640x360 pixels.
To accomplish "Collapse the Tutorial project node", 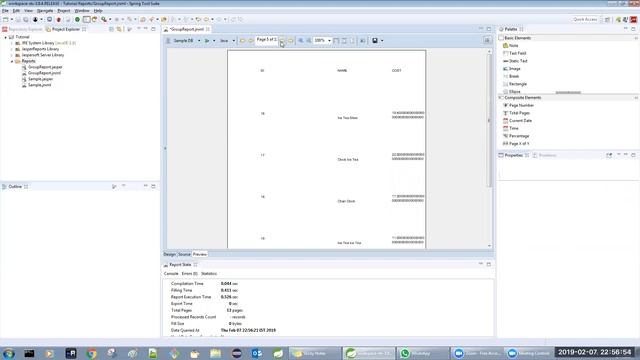I will click(x=6, y=37).
